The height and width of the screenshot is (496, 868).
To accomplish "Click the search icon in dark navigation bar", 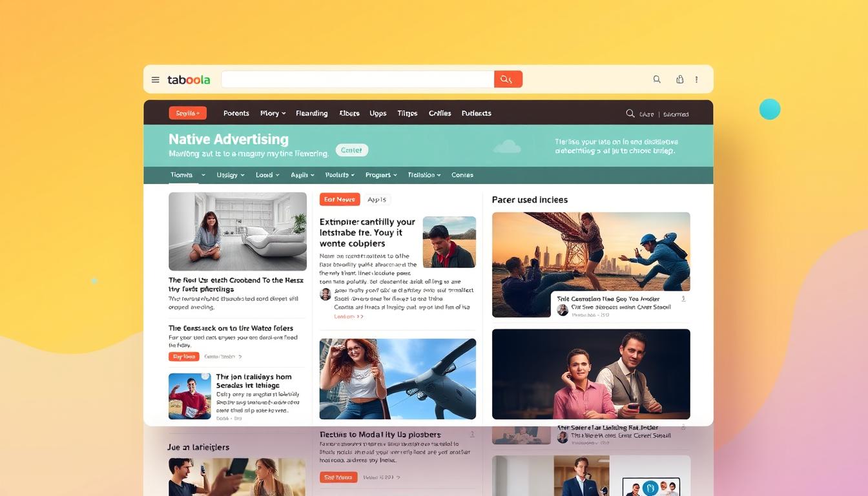I will (x=630, y=114).
